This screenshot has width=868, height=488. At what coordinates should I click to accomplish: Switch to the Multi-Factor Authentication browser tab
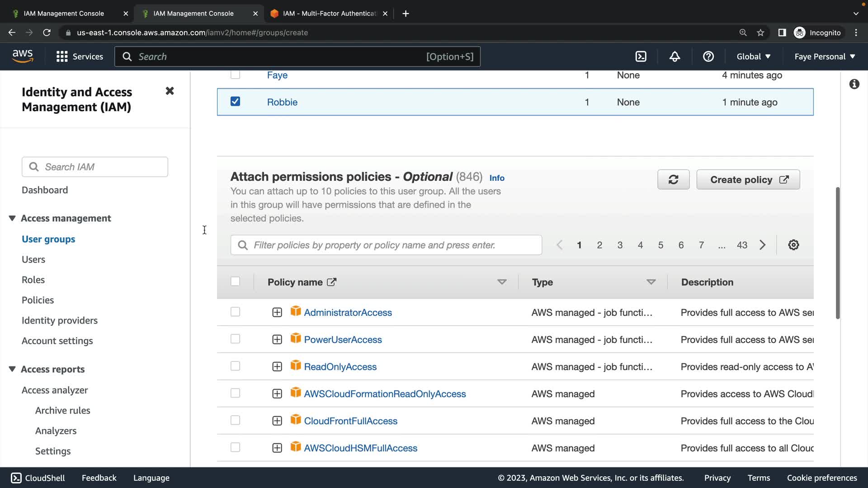tap(329, 14)
